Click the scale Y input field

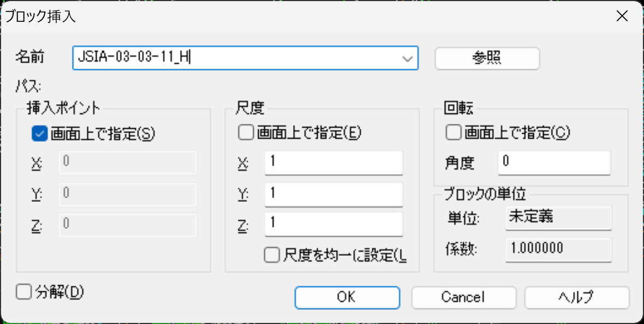pos(333,194)
